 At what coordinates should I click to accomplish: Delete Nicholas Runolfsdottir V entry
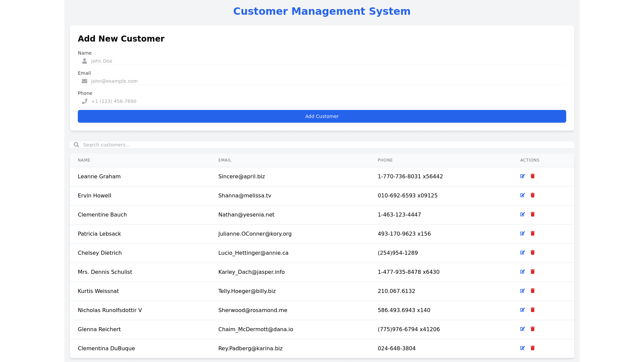coord(532,310)
